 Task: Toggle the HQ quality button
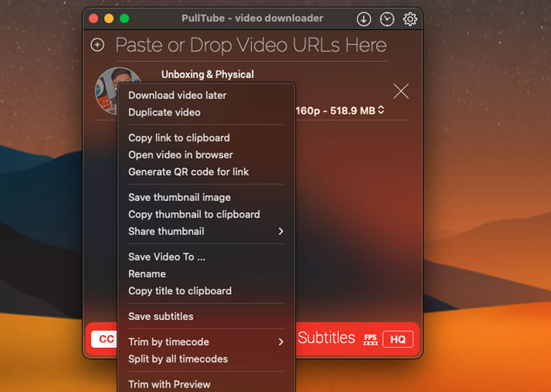398,339
